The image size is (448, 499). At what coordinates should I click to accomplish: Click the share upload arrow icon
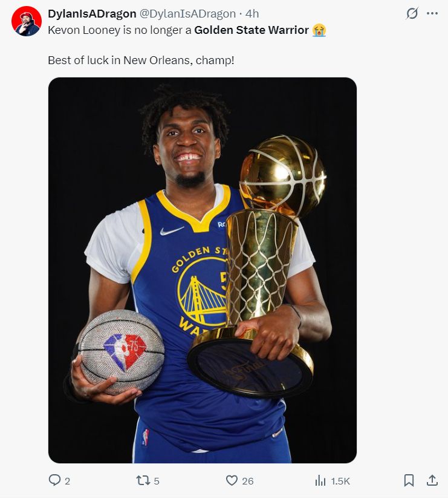432,480
